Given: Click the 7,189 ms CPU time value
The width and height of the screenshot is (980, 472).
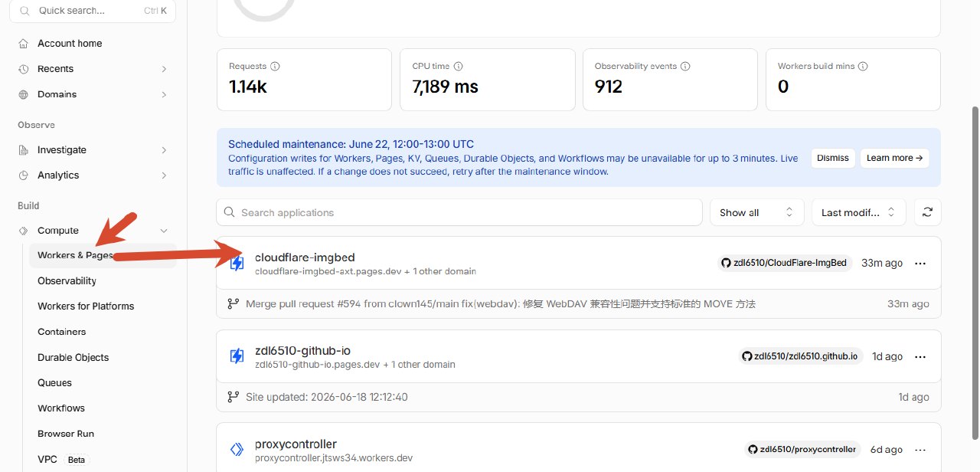Looking at the screenshot, I should (x=445, y=87).
